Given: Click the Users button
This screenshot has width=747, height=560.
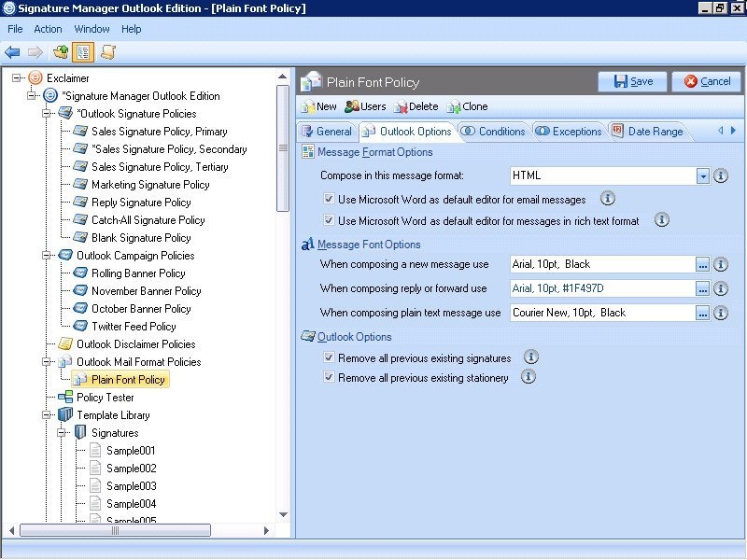Looking at the screenshot, I should (x=365, y=106).
